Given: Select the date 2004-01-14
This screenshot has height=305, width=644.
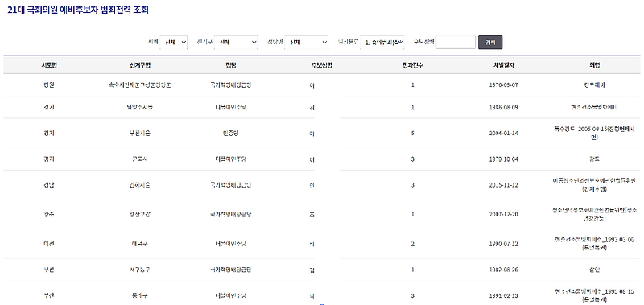Looking at the screenshot, I should (x=504, y=134).
